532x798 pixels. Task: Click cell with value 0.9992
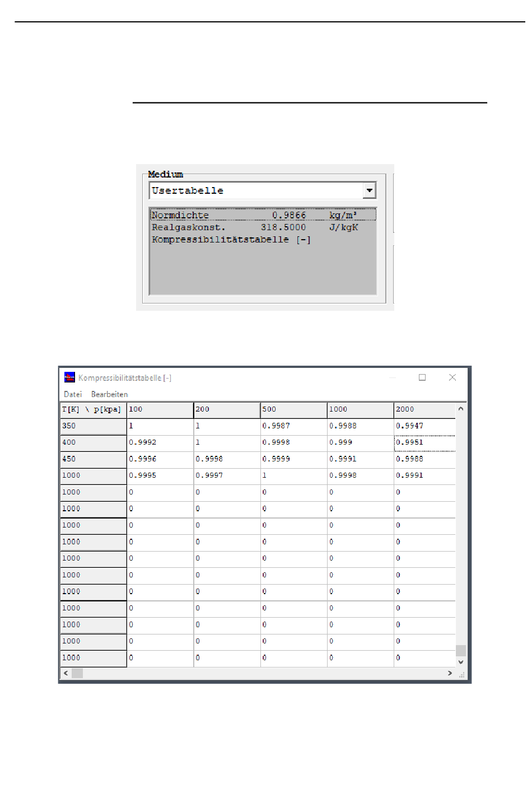[160, 443]
